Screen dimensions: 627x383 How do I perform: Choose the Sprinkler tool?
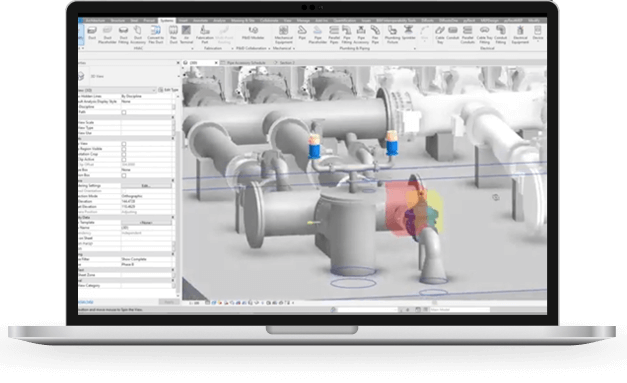pyautogui.click(x=408, y=33)
